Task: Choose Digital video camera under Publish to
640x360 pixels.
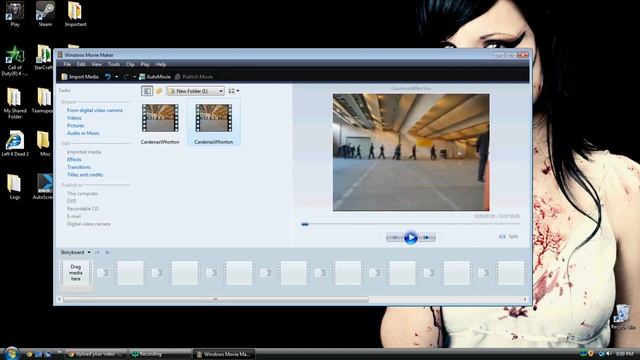Action: [x=89, y=224]
